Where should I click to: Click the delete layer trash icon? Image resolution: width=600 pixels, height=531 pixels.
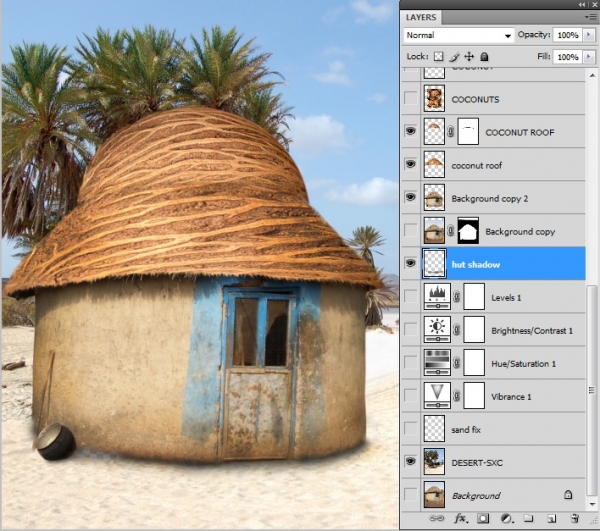[x=574, y=518]
